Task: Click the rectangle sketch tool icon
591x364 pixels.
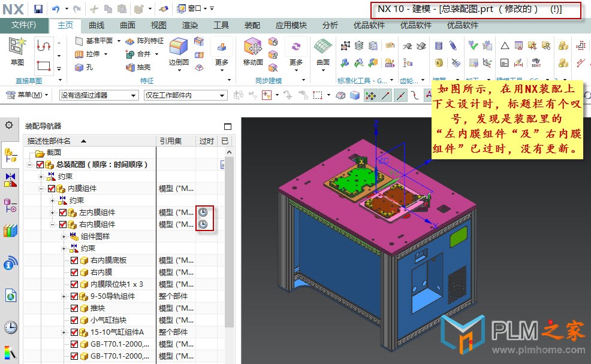Action: (44, 65)
